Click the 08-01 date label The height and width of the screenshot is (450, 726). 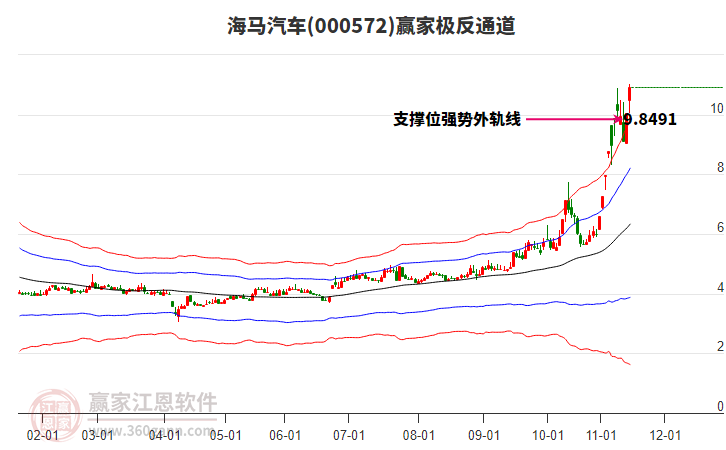click(419, 436)
